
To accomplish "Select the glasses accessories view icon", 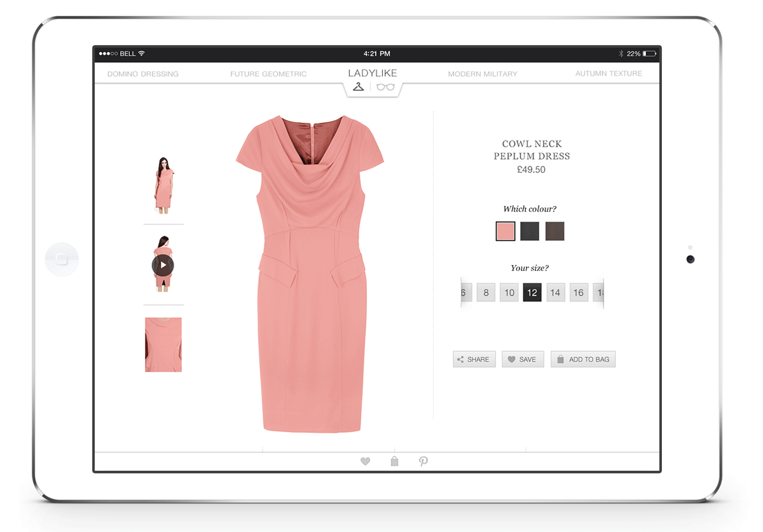I will click(385, 87).
